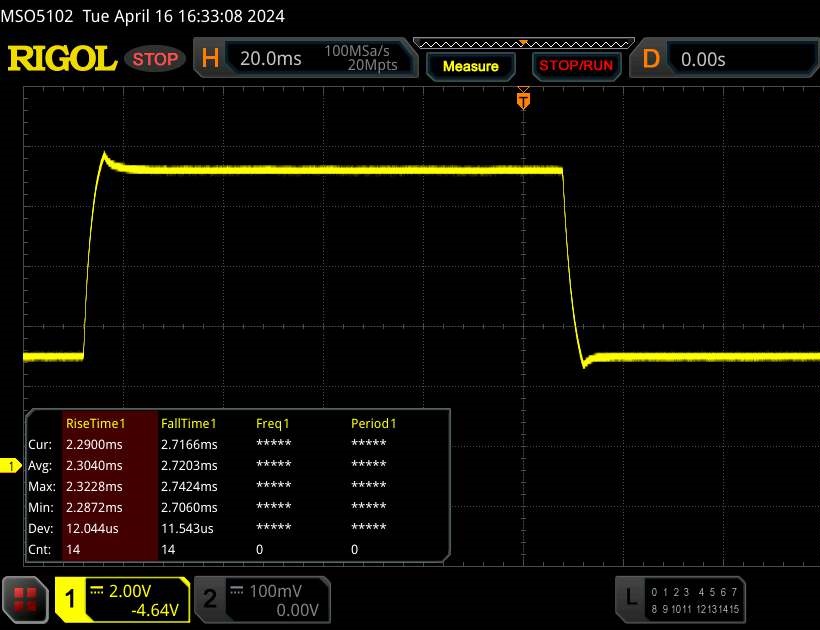Open the delay D label
The image size is (820, 630).
651,59
